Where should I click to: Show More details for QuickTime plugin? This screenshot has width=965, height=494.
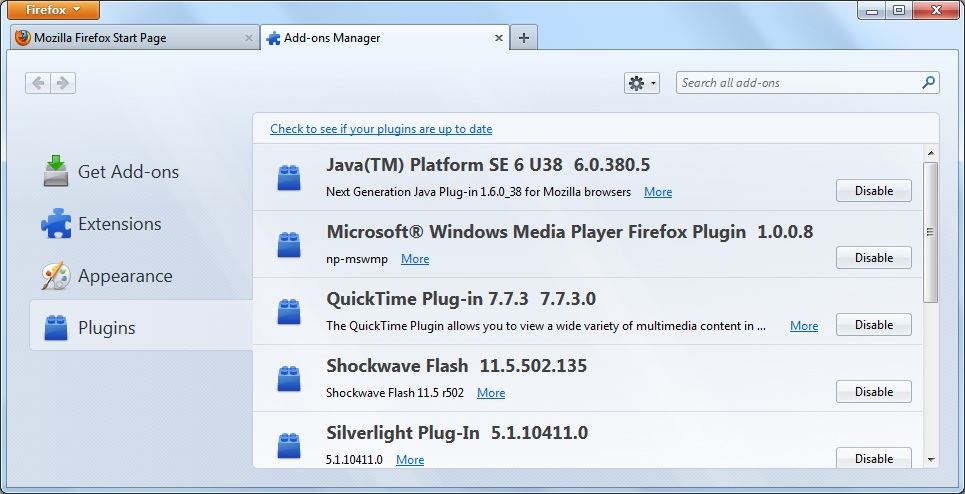804,326
